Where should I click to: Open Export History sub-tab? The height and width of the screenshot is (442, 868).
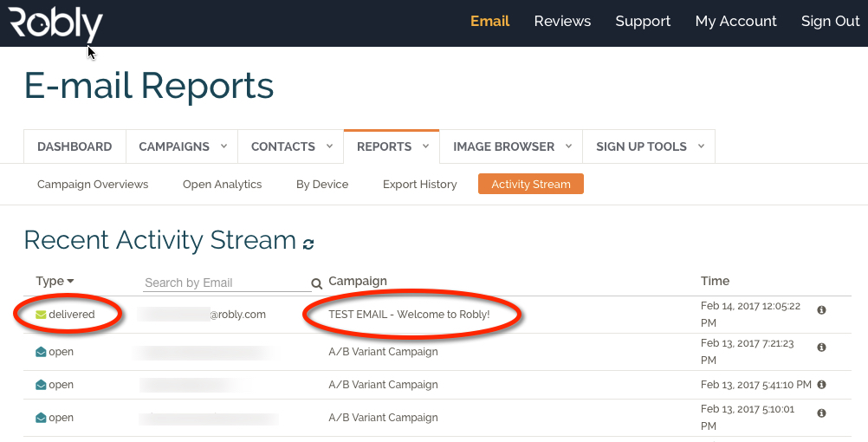coord(419,185)
